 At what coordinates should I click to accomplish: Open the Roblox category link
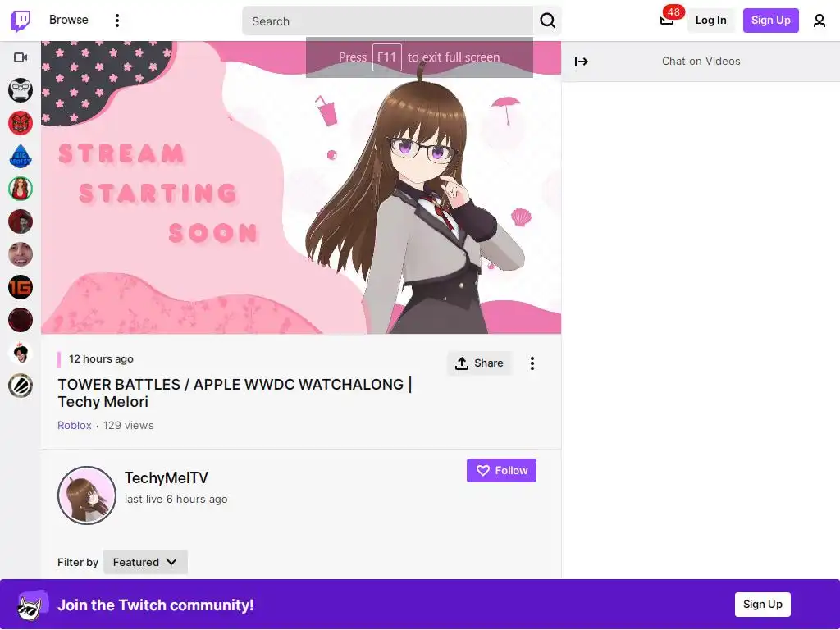click(x=75, y=426)
